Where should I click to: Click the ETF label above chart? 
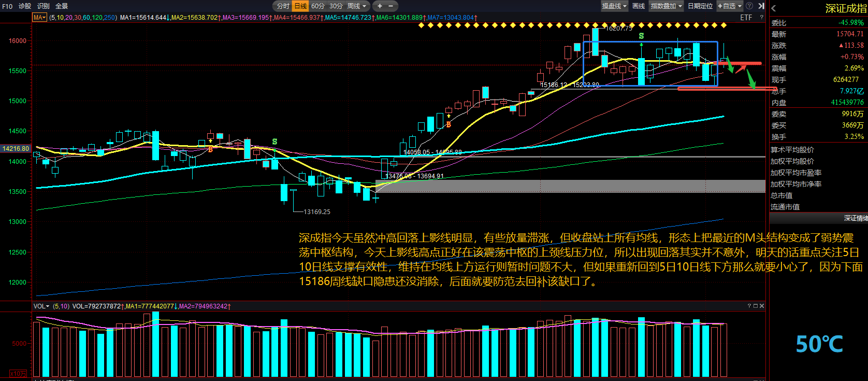(746, 18)
